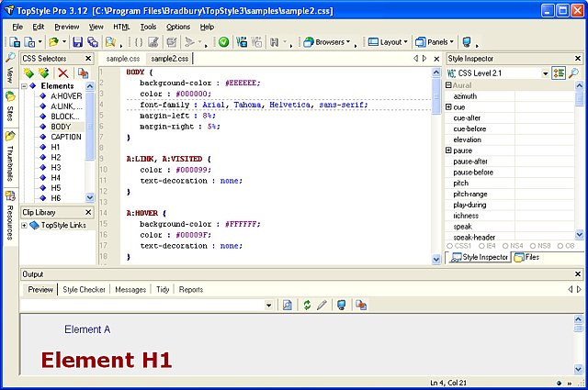Open the Browsers dropdown
Image resolution: width=588 pixels, height=390 pixels.
(327, 42)
